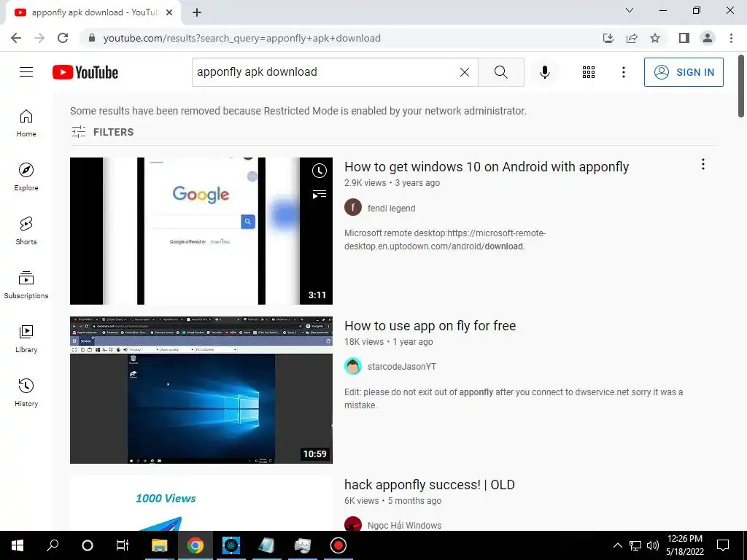Open Windows Start menu

tap(18, 545)
